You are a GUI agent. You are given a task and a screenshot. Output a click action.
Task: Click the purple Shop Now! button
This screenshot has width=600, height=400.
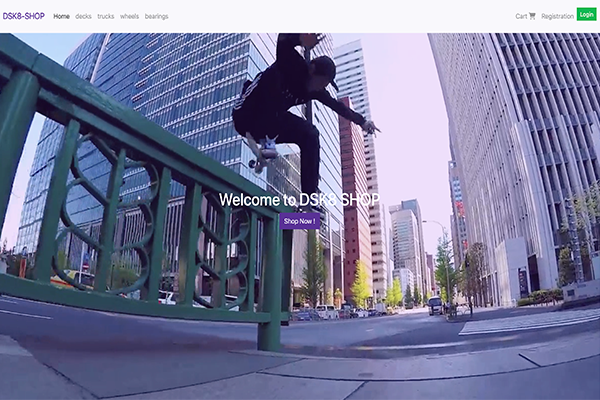(x=300, y=220)
